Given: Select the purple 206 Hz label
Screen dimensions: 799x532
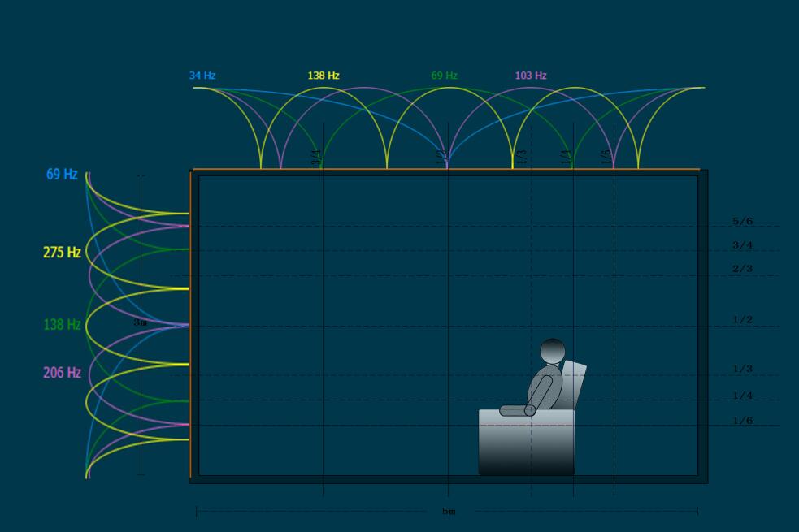Looking at the screenshot, I should click(x=62, y=373).
